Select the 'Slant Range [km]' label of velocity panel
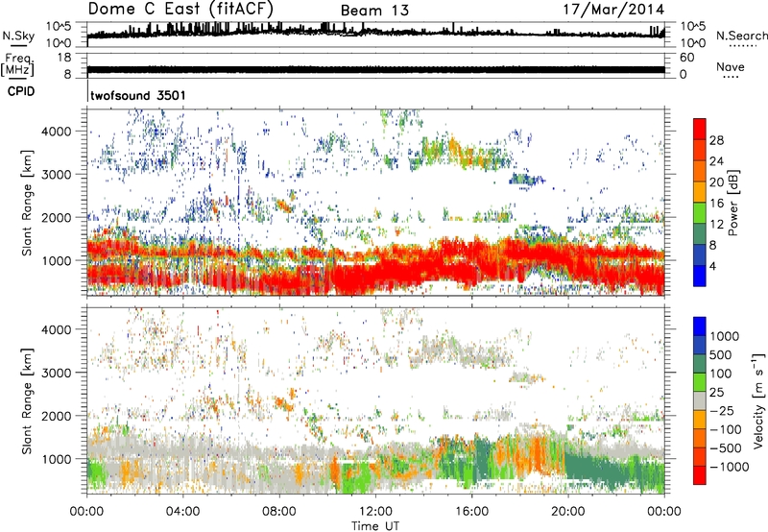This screenshot has width=768, height=532. (27, 400)
